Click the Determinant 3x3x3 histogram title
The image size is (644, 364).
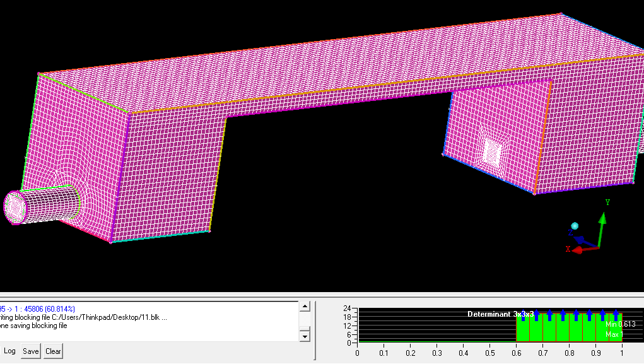point(500,314)
